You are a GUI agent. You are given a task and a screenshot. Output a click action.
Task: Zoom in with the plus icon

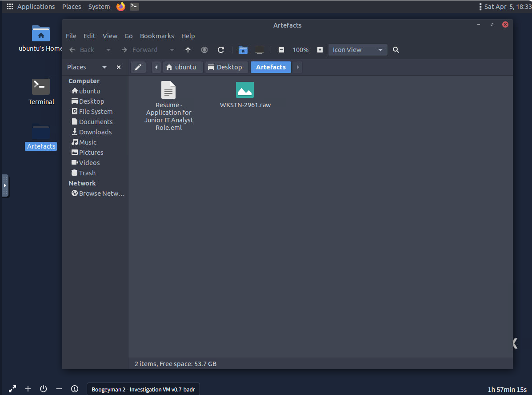click(320, 50)
